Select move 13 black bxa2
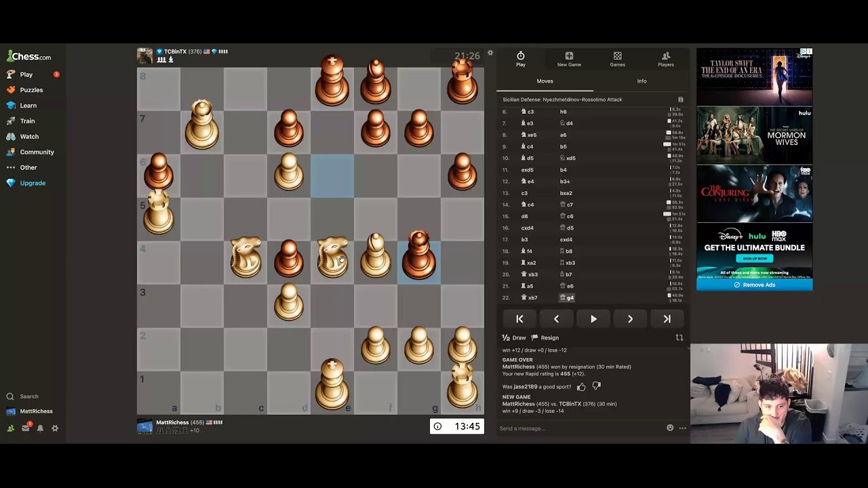The width and height of the screenshot is (868, 488). click(566, 193)
